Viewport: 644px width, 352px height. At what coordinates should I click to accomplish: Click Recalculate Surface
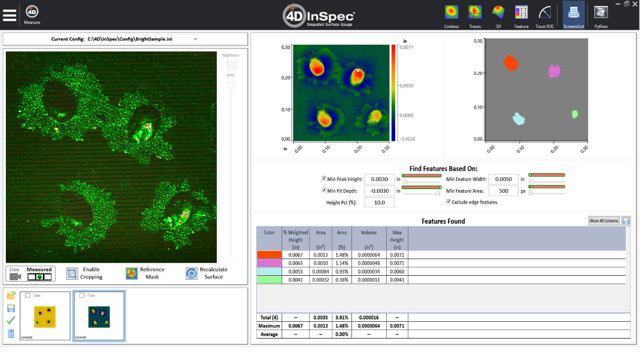tap(192, 273)
